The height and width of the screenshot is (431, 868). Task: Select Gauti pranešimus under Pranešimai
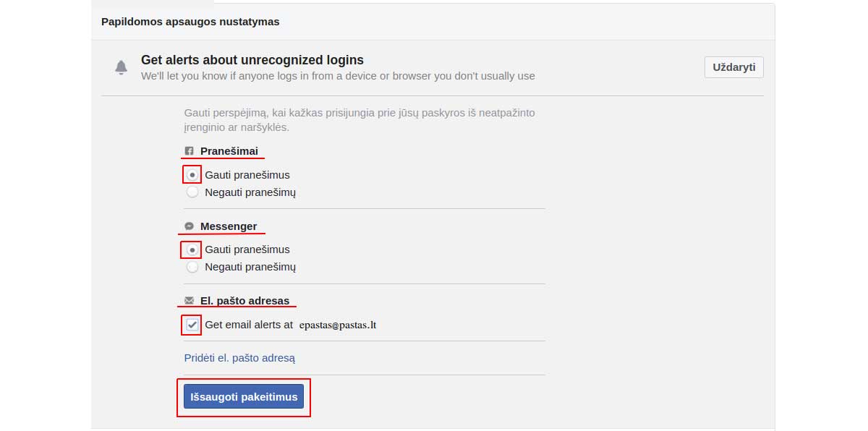click(192, 174)
